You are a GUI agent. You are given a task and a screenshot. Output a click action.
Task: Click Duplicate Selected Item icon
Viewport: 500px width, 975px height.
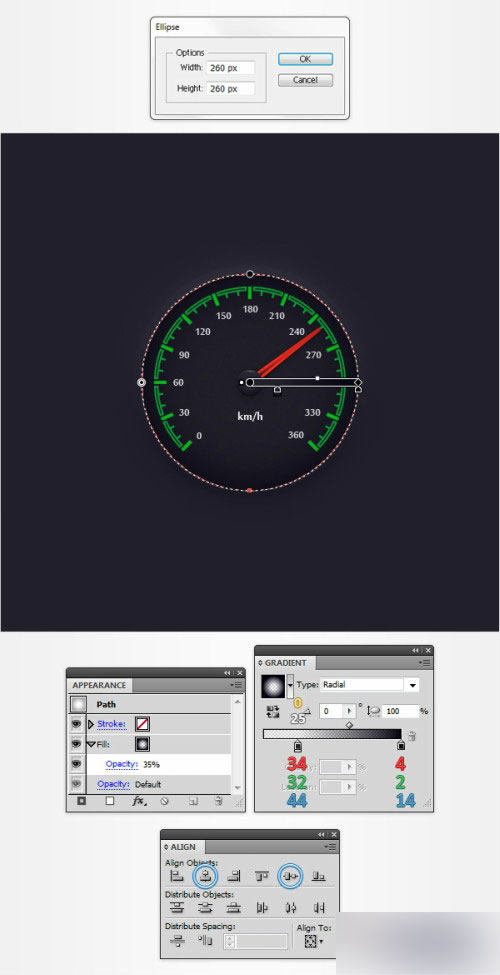point(193,802)
